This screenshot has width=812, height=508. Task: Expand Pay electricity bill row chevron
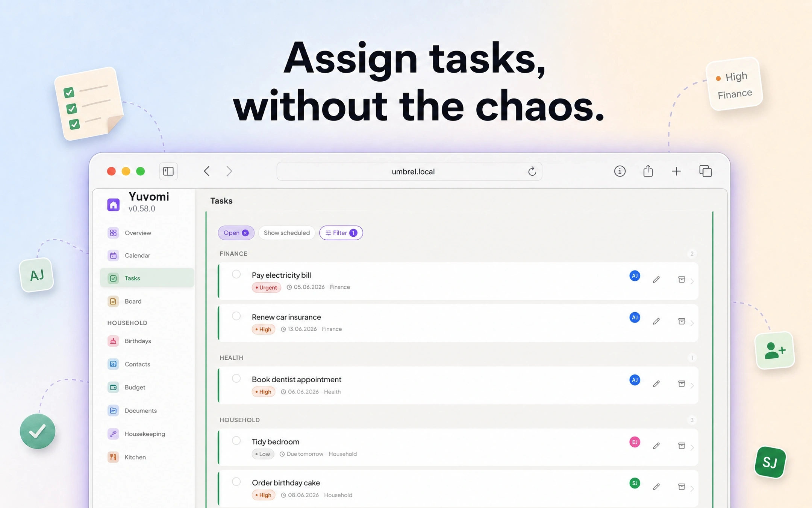[x=692, y=281]
